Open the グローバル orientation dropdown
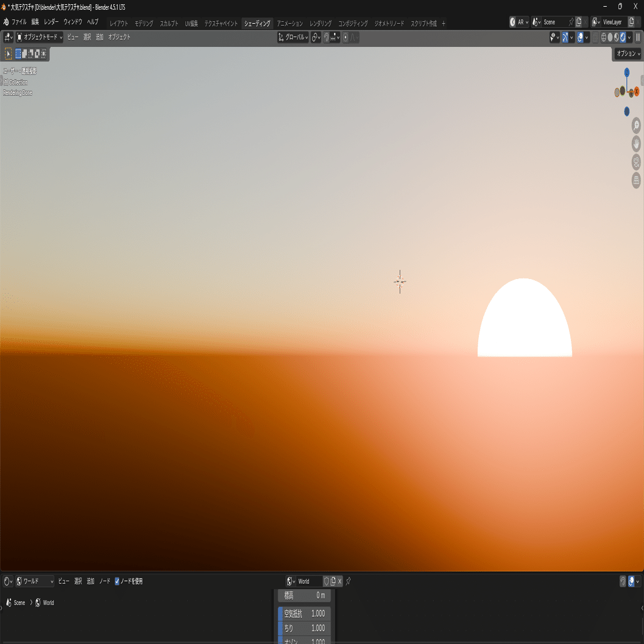 point(293,37)
